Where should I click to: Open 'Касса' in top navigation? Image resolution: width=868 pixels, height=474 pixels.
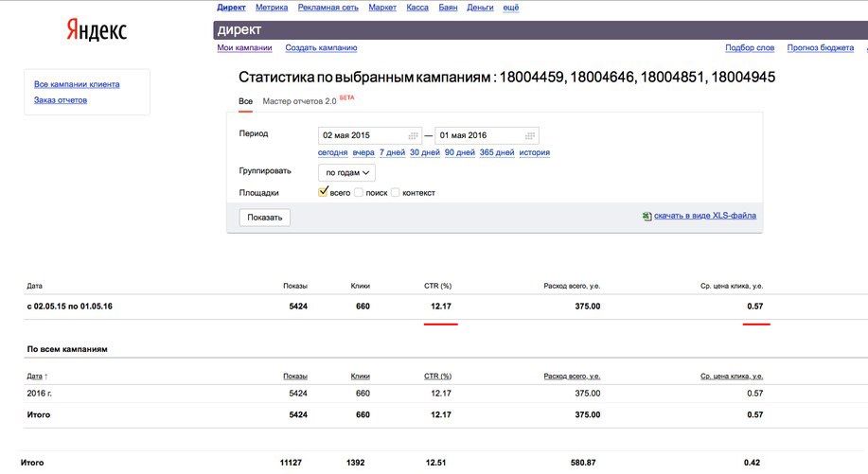tap(417, 8)
